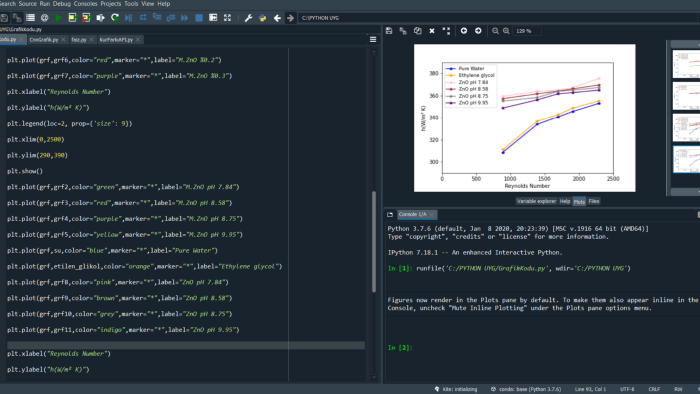Show the next plot with the arrow icon
700x394 pixels.
coord(478,31)
